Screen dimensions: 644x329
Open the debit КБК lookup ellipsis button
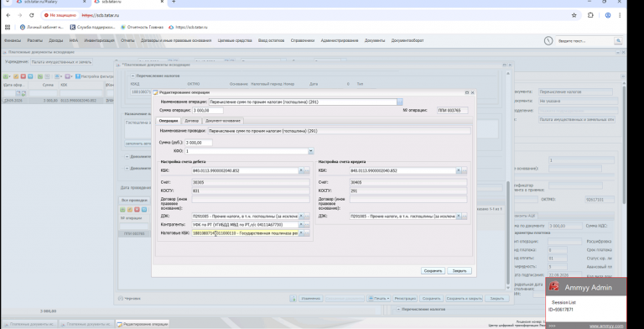(x=307, y=170)
